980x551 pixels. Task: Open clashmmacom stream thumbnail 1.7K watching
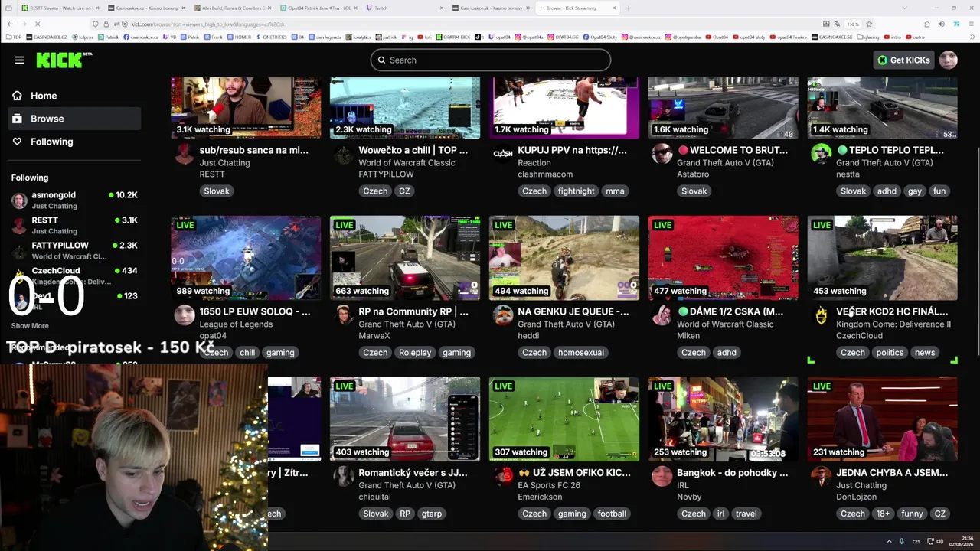pos(564,107)
